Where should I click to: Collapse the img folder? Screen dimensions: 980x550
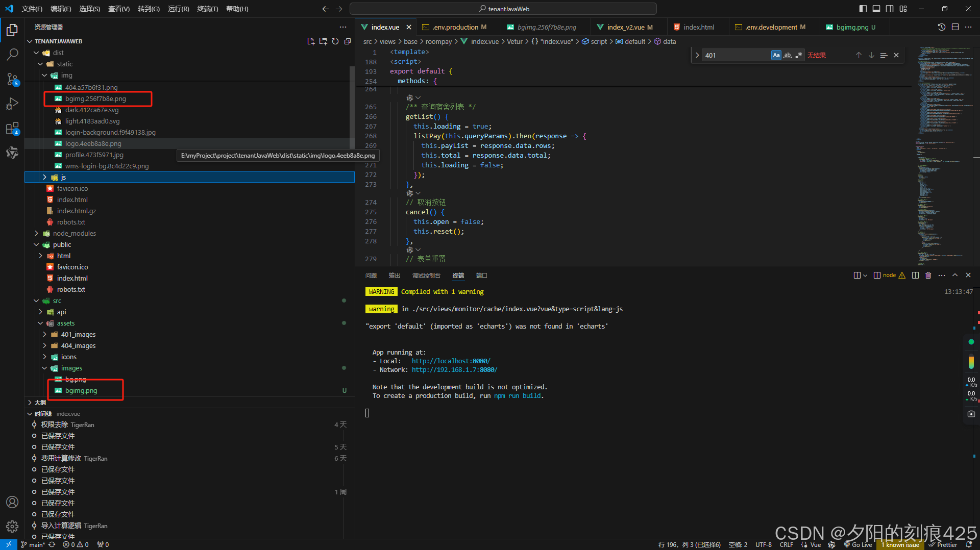click(44, 75)
